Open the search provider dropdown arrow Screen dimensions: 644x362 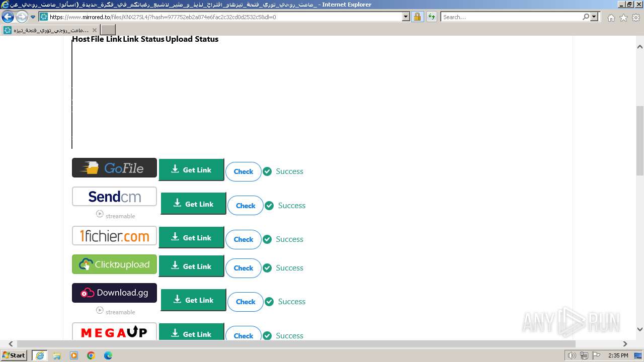[595, 17]
